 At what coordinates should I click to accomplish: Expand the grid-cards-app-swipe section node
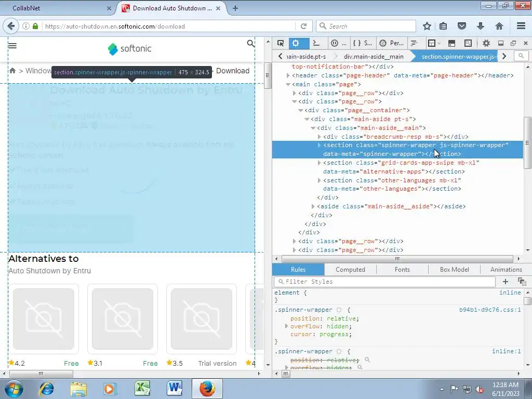[x=320, y=163]
